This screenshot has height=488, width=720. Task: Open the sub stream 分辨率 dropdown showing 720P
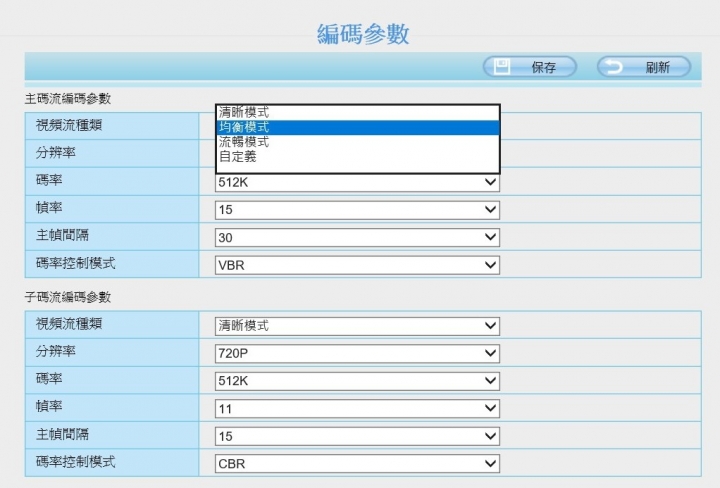click(357, 353)
